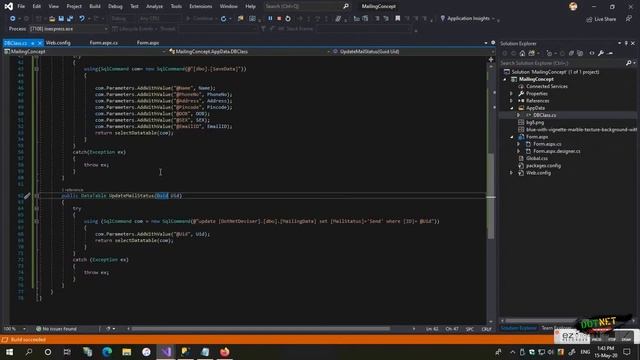Click the editor horizontal scrollbar
The height and width of the screenshot is (360, 640).
(260, 329)
